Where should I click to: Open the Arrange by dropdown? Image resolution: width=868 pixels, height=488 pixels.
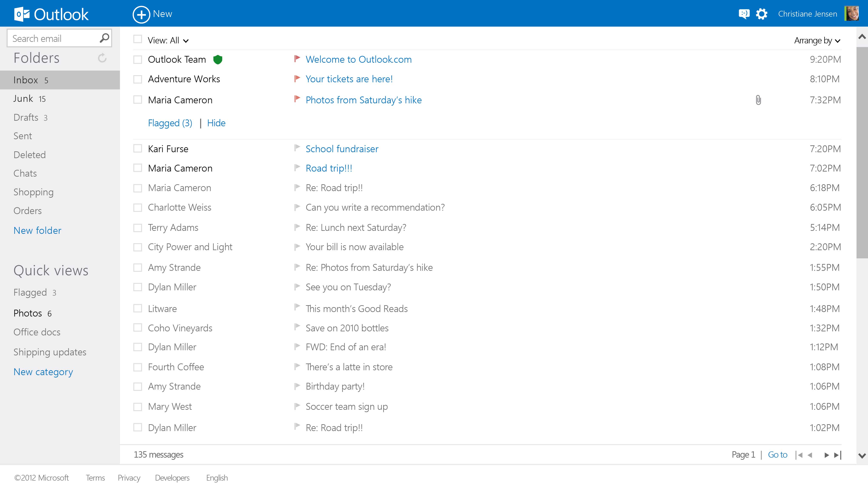tap(817, 40)
